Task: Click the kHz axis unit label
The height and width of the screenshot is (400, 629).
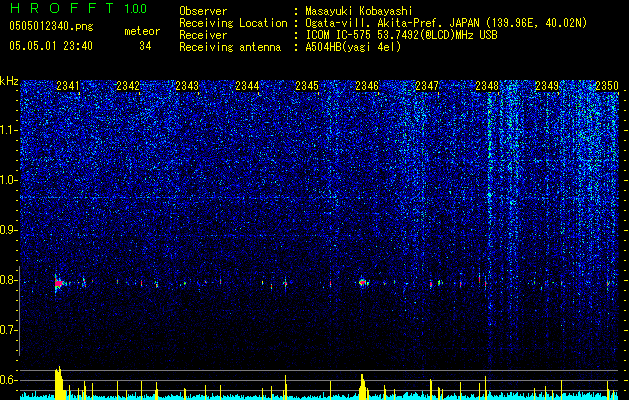Action: 9,81
